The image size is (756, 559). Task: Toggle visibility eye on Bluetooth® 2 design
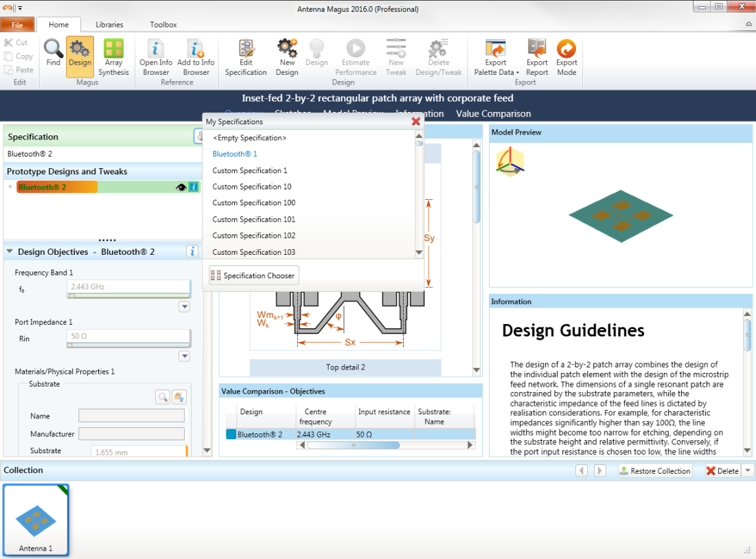click(x=181, y=187)
